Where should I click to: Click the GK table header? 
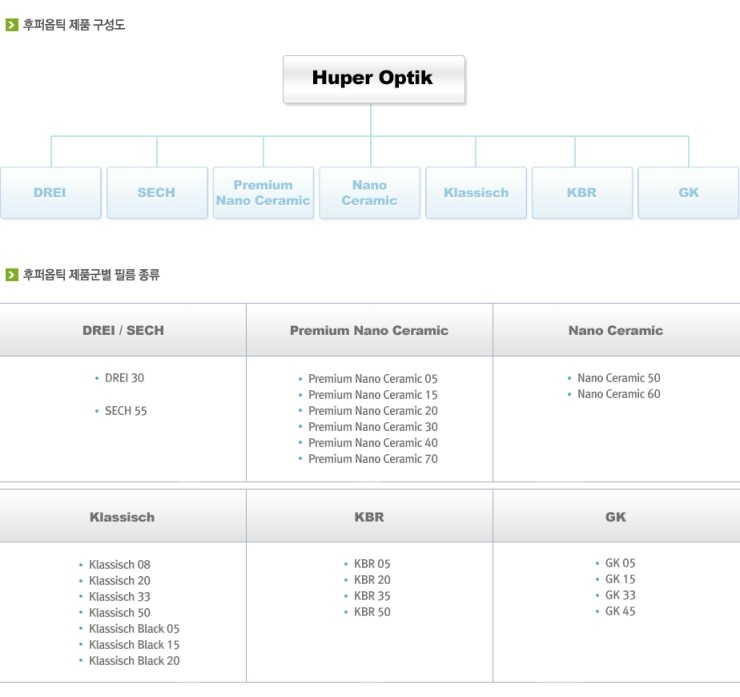[616, 517]
